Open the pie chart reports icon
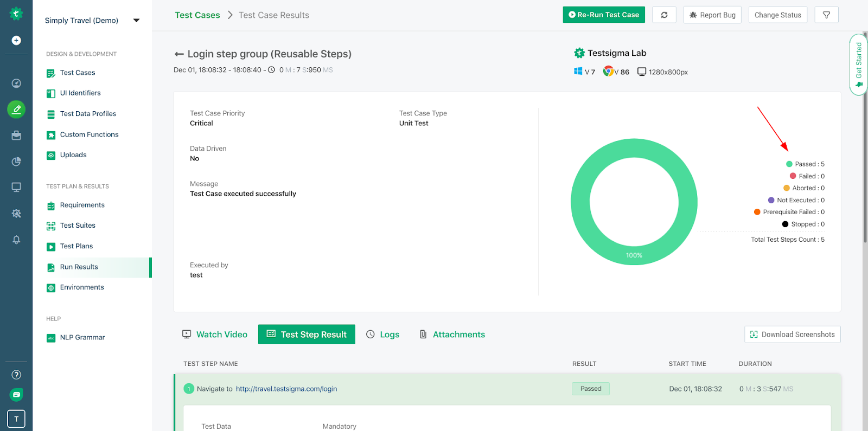The height and width of the screenshot is (431, 868). click(16, 162)
